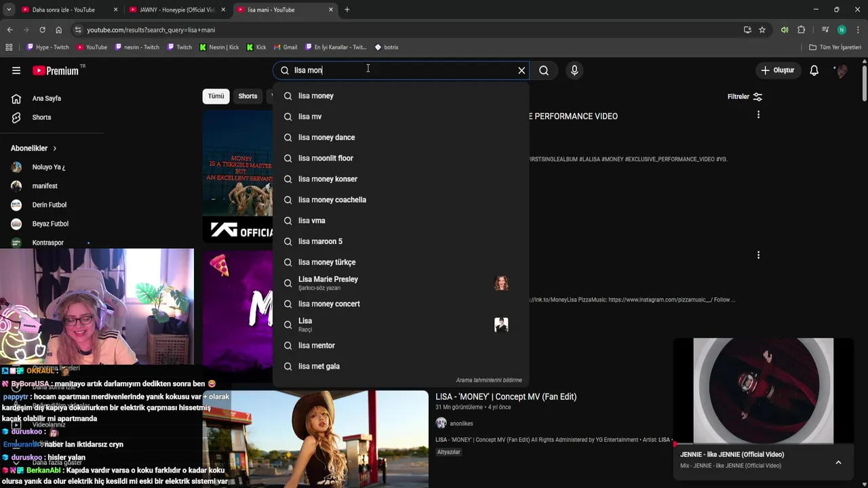Go back with the browser back arrow
This screenshot has height=488, width=868.
[x=9, y=30]
